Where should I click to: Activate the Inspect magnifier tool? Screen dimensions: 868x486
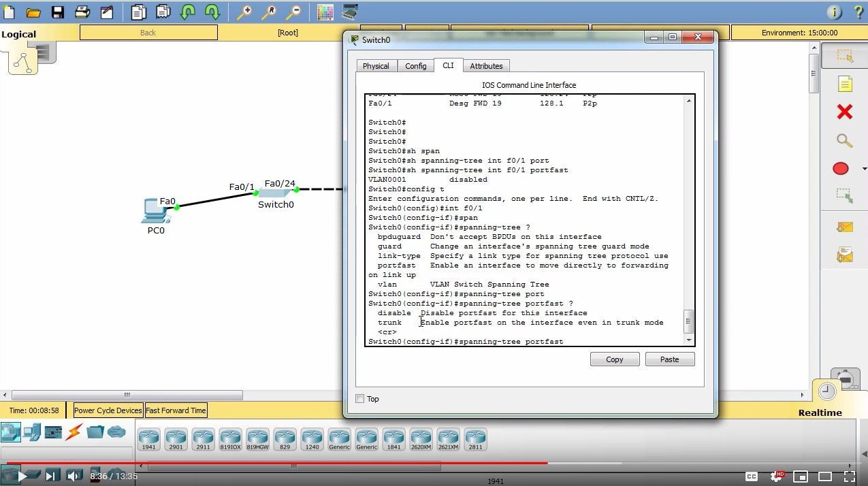pos(845,141)
